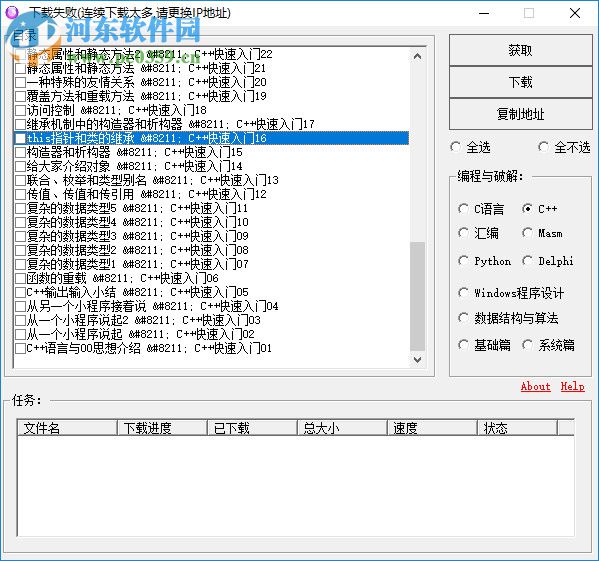Choose the Windows程序设计 category
Screen dimensions: 599x561
[463, 293]
